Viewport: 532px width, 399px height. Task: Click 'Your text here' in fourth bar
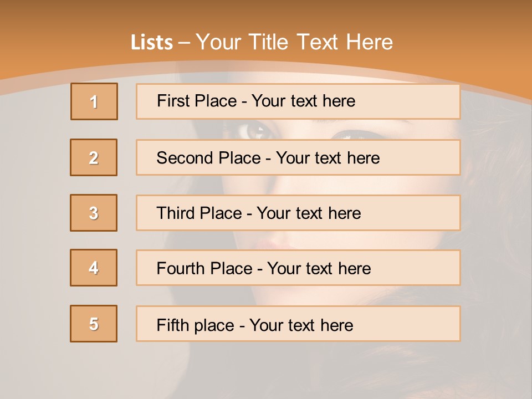(319, 268)
